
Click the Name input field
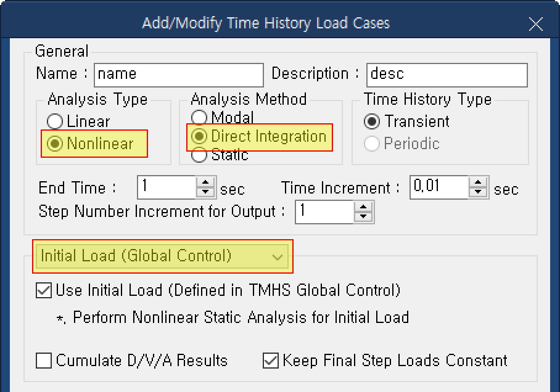[x=179, y=75]
